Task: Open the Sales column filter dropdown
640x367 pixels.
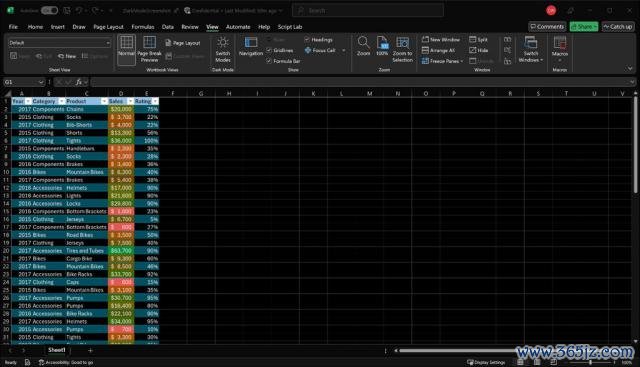Action: coord(130,101)
